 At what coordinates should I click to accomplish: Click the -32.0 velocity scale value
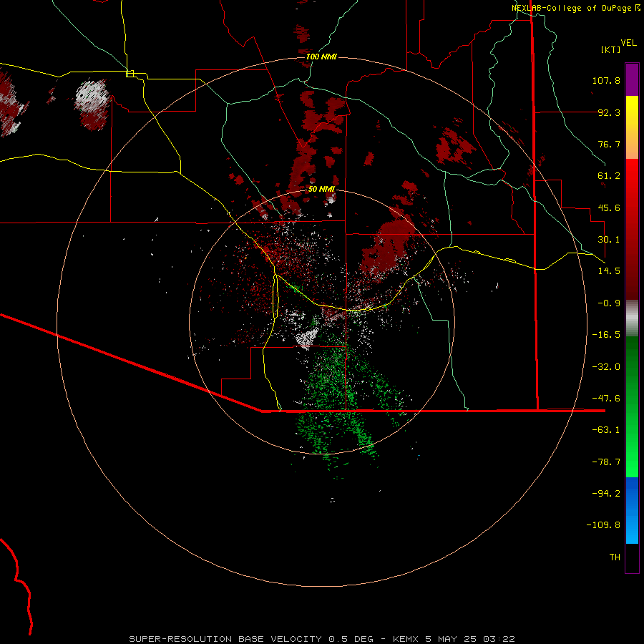pyautogui.click(x=606, y=367)
